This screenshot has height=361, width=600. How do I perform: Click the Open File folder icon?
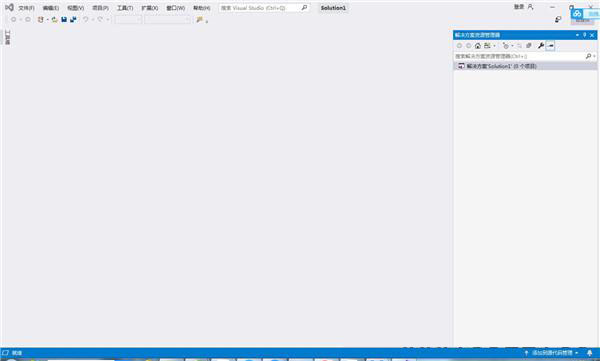54,20
